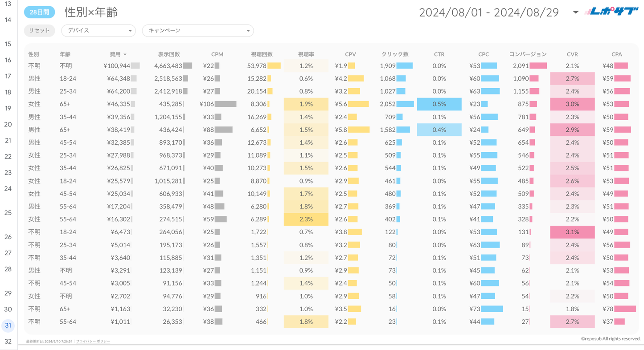Screen dimensions: 644x350
Task: Click the views value 16,269
Action: tap(257, 117)
